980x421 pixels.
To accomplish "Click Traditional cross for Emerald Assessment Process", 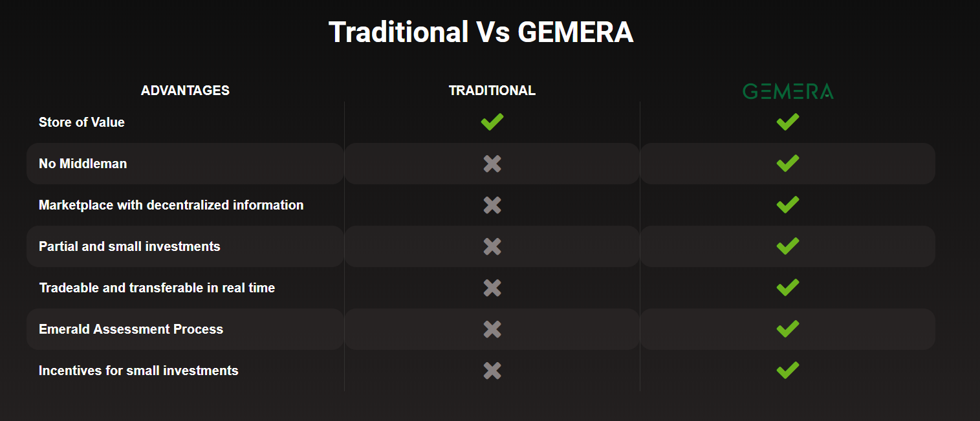I will [x=492, y=329].
